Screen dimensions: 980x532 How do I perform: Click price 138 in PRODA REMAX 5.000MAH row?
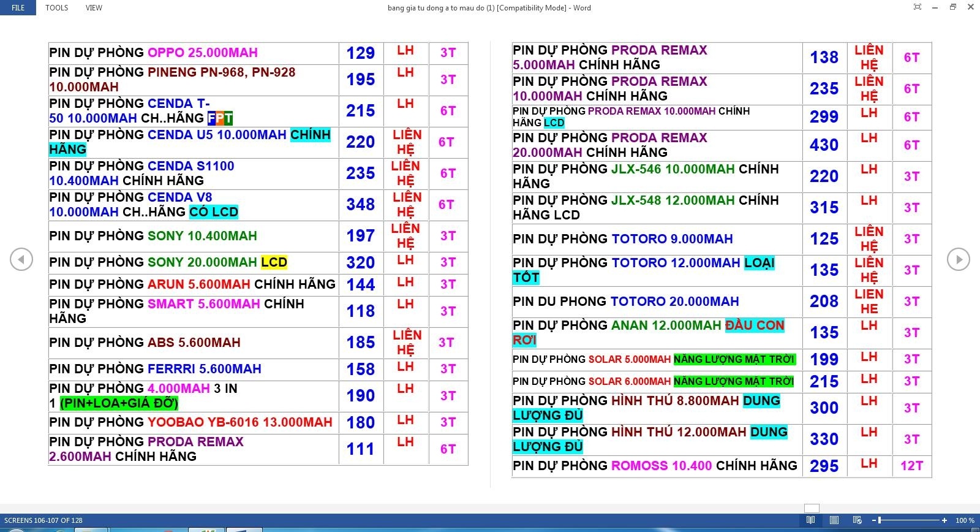(x=824, y=57)
